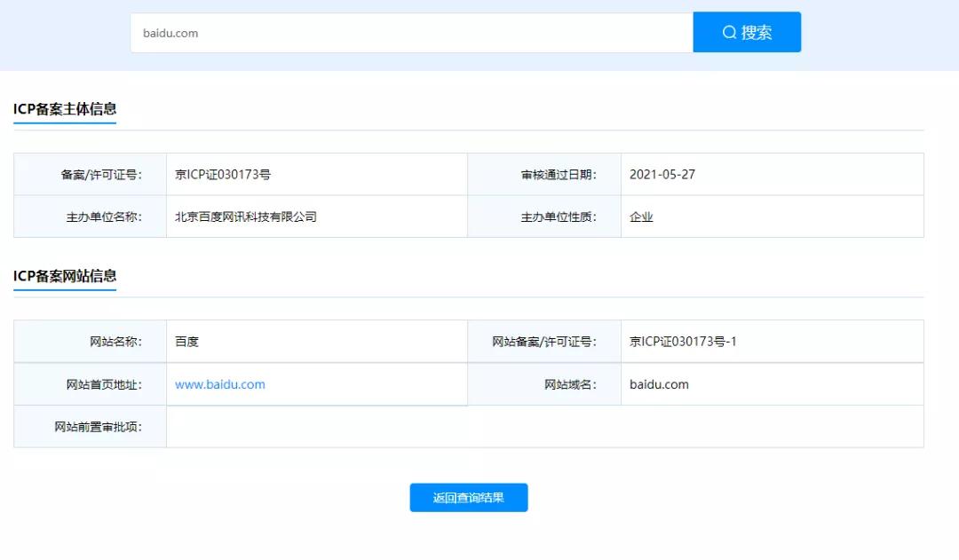This screenshot has height=560, width=959.
Task: Open the www.baidu.com homepage link
Action: tap(218, 384)
